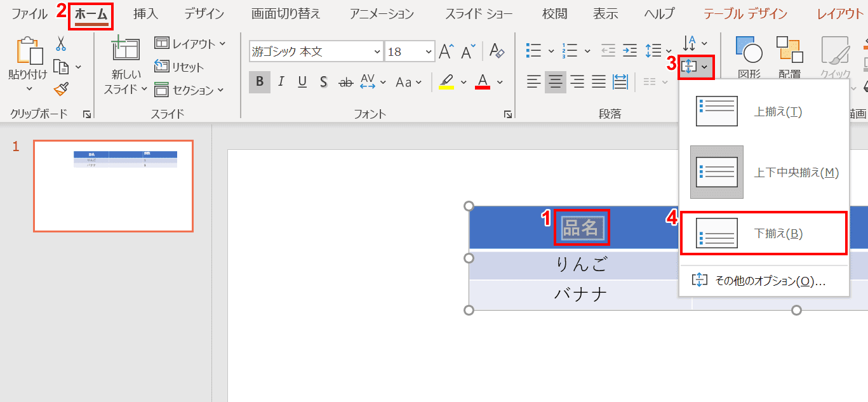
Task: Decrease font size with smaller A icon
Action: tap(469, 51)
